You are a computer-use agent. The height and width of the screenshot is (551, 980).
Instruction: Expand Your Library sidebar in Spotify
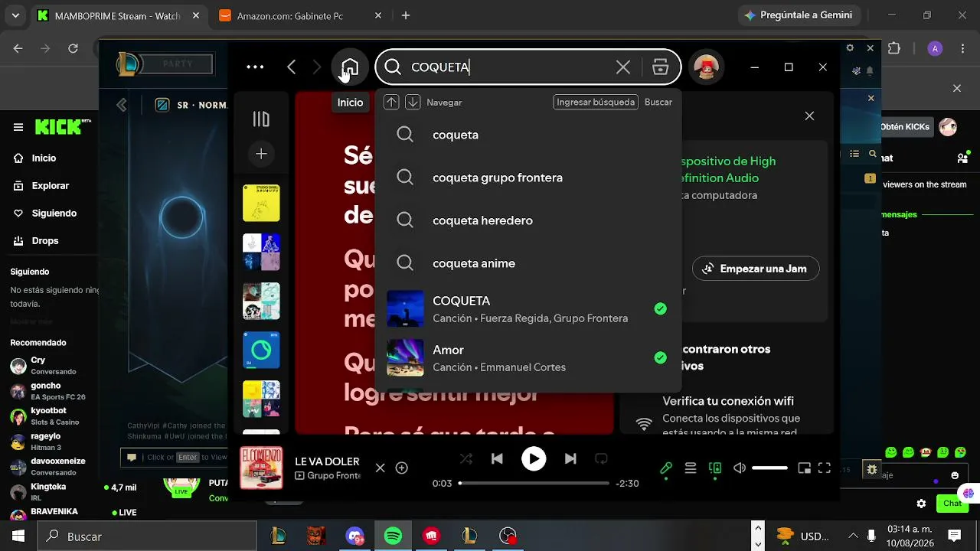[x=261, y=119]
